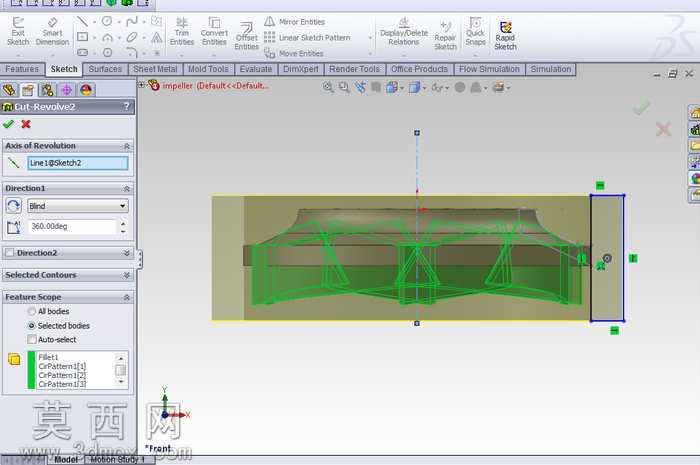700x465 pixels.
Task: Enable the Direction2 checkbox
Action: coord(9,253)
